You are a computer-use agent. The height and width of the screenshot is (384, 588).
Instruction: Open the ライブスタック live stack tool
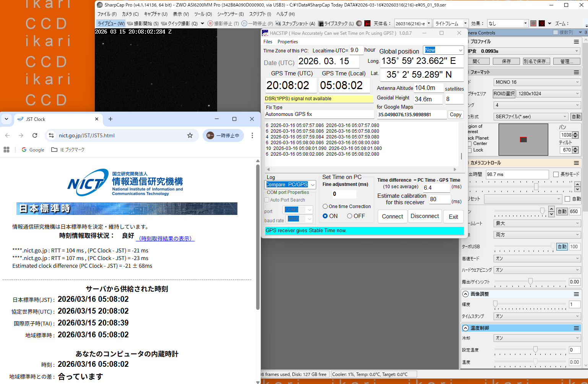click(336, 24)
